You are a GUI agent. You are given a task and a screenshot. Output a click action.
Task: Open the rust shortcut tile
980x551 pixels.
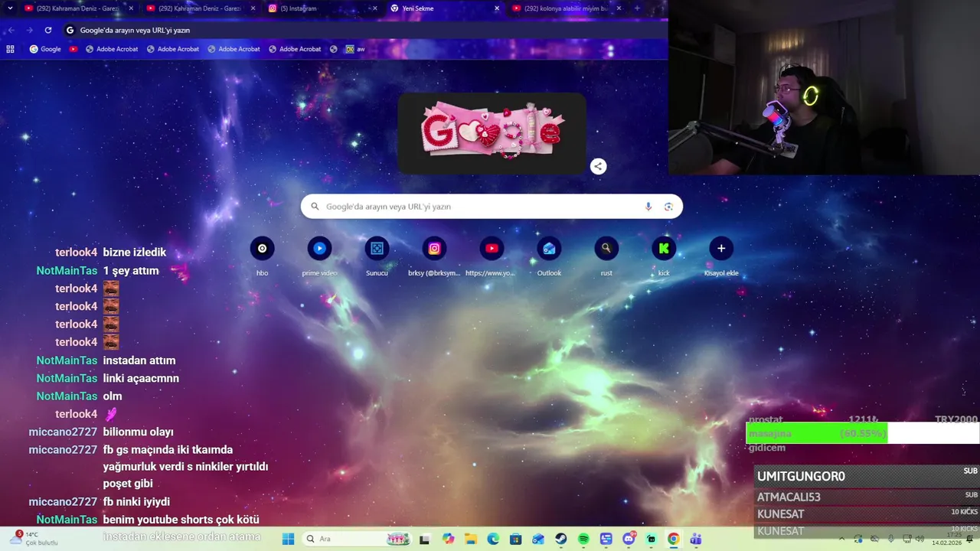click(606, 256)
